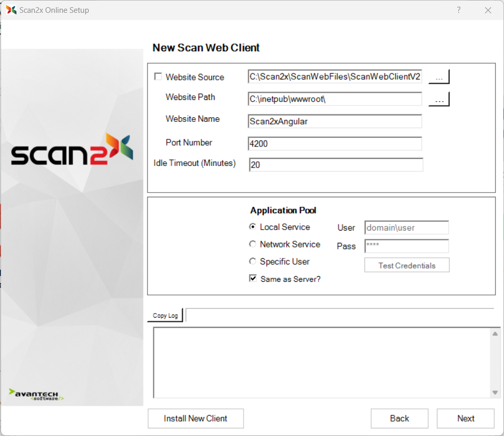Click into the Port Number field

pos(335,144)
